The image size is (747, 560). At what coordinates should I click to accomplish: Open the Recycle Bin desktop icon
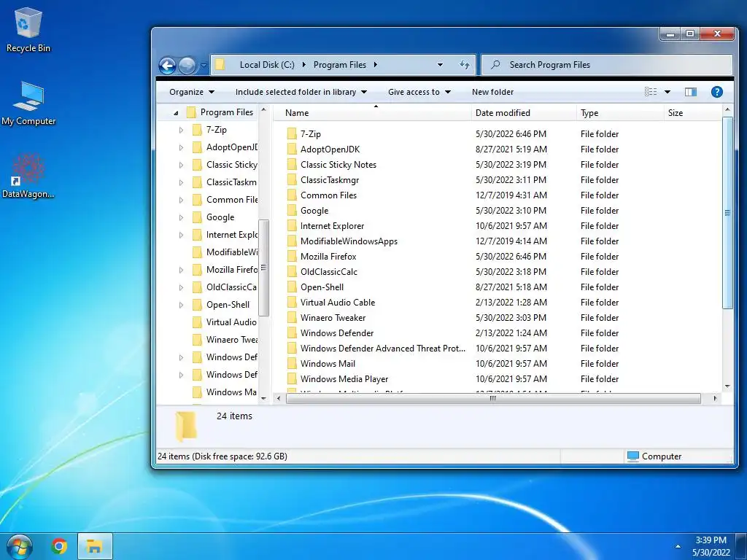point(28,29)
